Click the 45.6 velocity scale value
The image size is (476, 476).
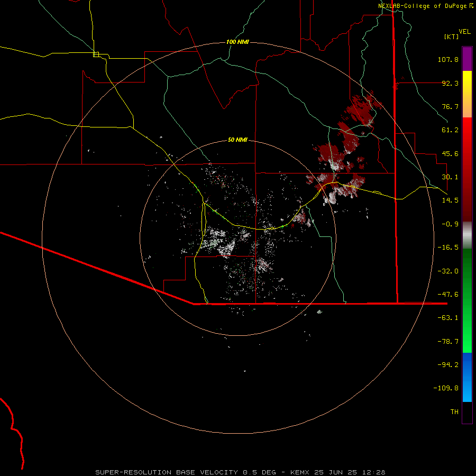click(x=450, y=153)
